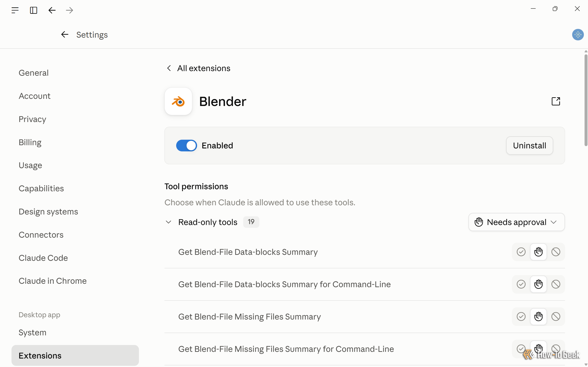The image size is (588, 367).
Task: Open the hamburger menu icon
Action: click(x=15, y=10)
